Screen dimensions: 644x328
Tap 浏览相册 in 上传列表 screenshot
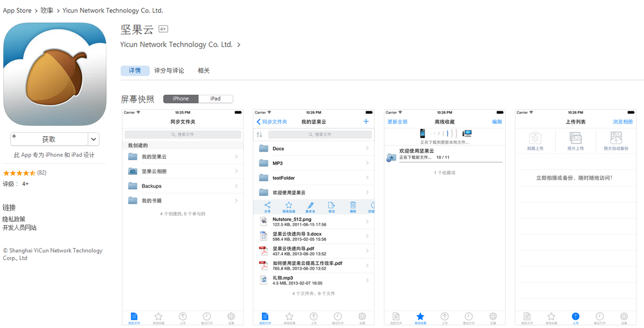tap(623, 122)
